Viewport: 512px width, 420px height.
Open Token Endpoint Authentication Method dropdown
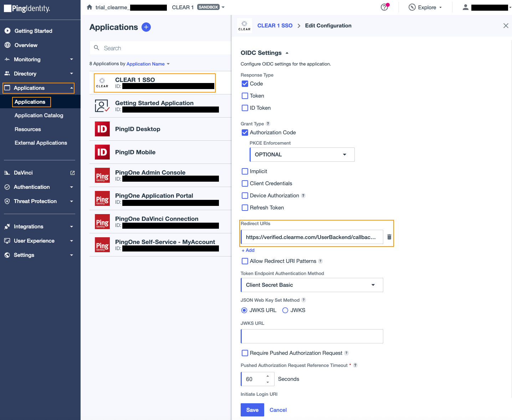point(312,285)
